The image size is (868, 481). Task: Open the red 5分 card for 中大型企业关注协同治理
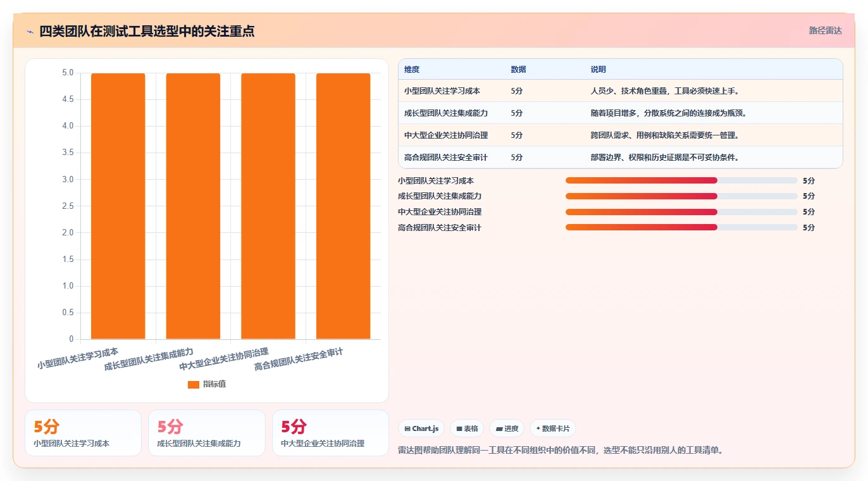(x=330, y=433)
